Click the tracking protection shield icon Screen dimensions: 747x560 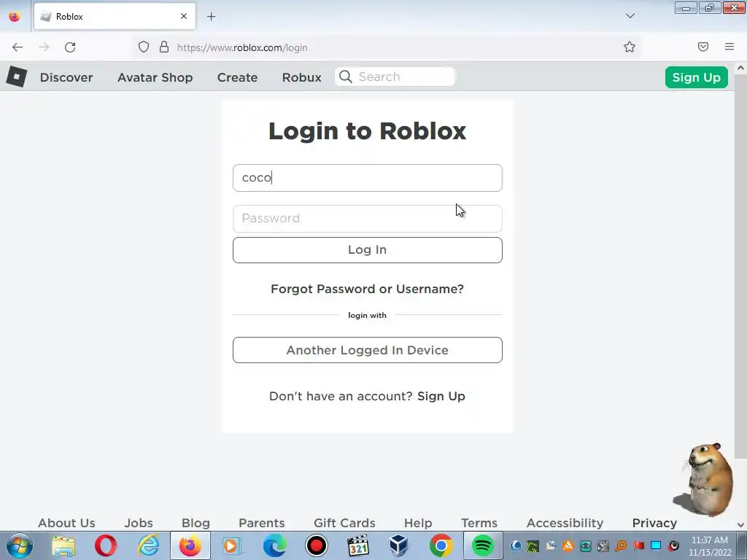click(x=144, y=47)
